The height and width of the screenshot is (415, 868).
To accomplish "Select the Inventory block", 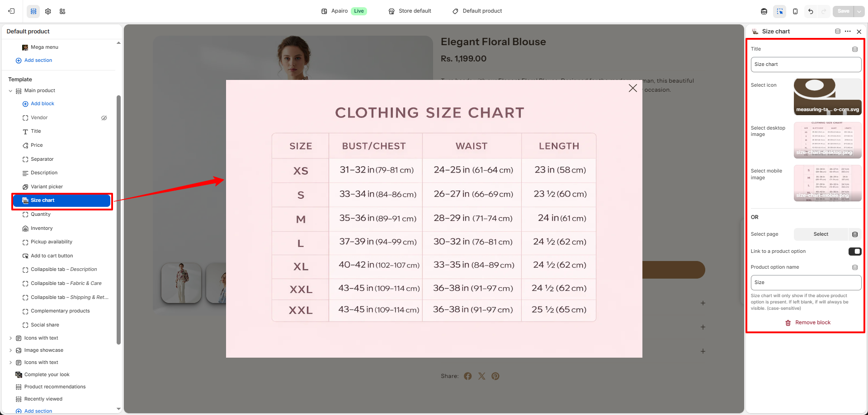I will [42, 228].
